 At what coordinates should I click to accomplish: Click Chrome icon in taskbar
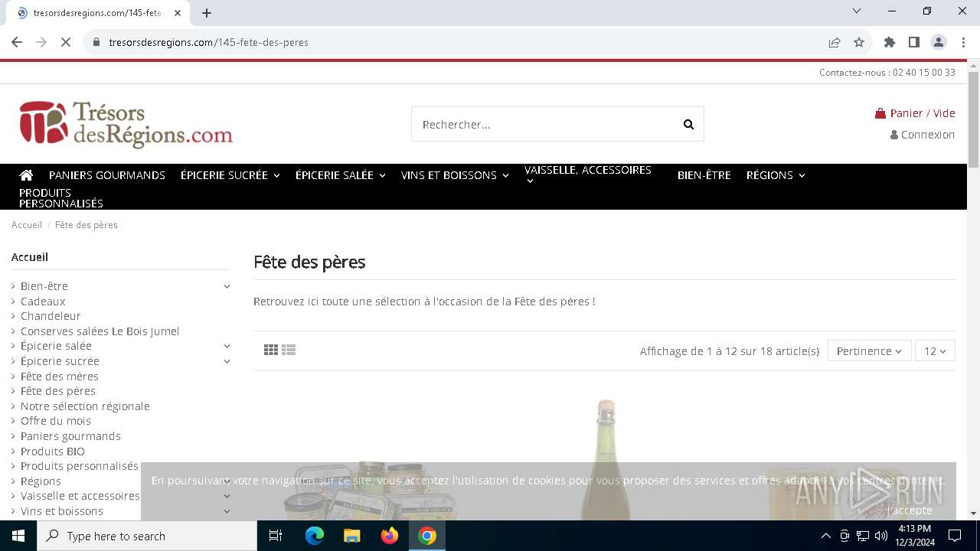click(427, 536)
